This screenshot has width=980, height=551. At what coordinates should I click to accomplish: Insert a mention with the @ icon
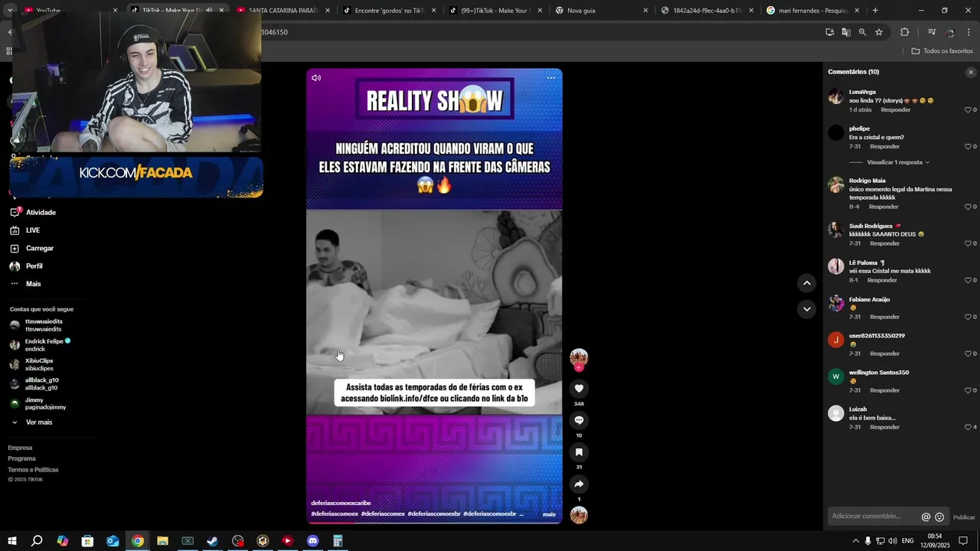tap(926, 517)
